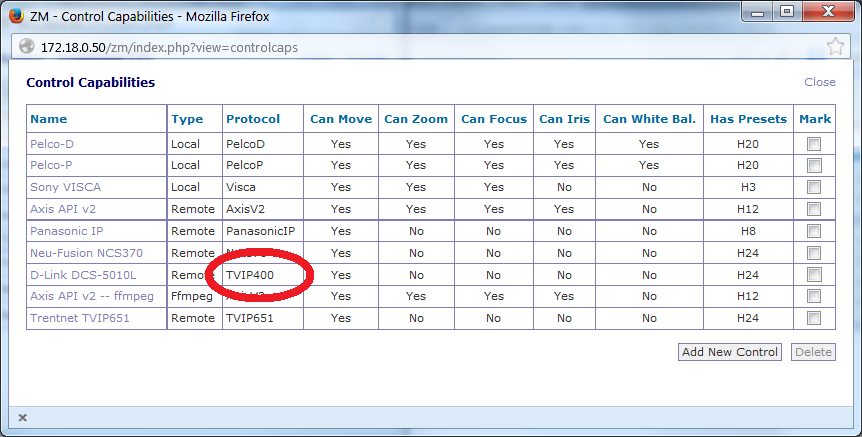Tick the Sony VISCA row checkbox

pos(814,187)
